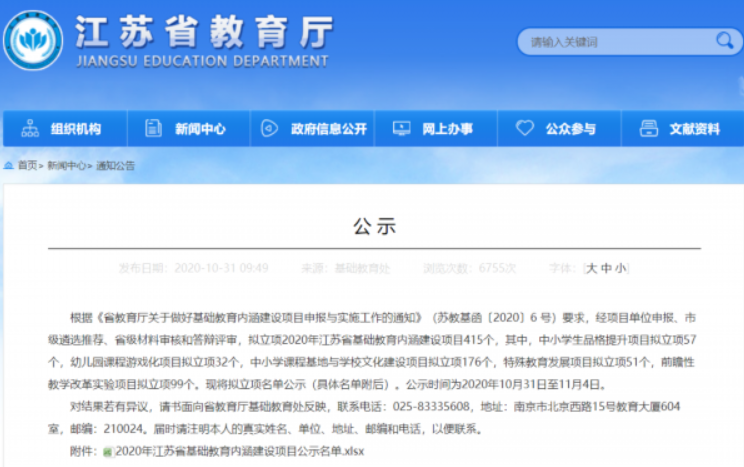Click the 公众参与 heart icon
The image size is (744, 467).
tap(525, 129)
